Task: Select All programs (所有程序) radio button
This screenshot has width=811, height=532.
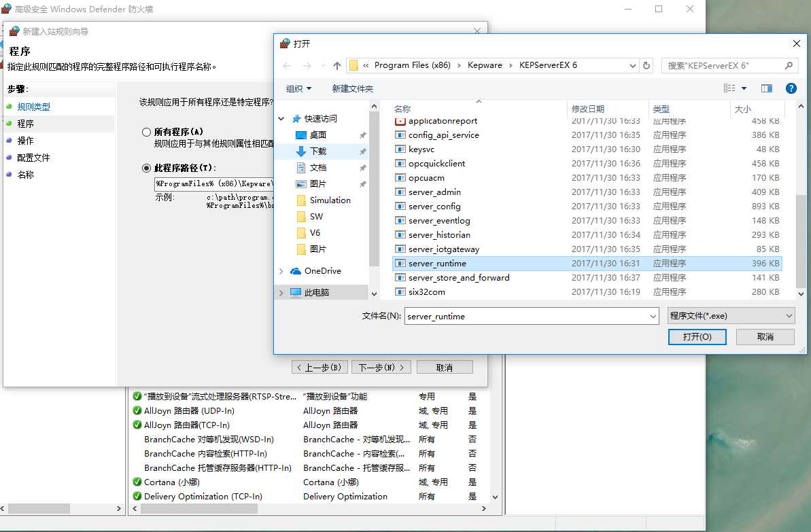Action: 146,132
